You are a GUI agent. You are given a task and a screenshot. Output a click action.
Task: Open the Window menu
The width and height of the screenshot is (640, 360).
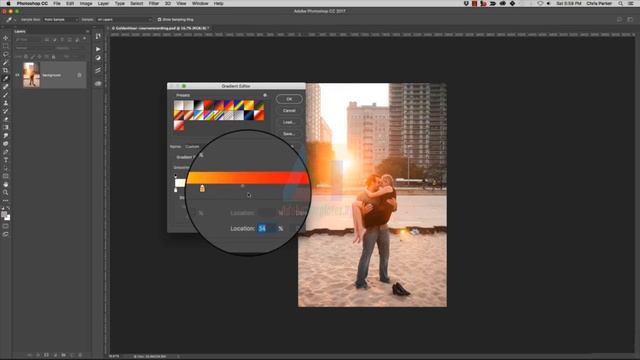(200, 3)
